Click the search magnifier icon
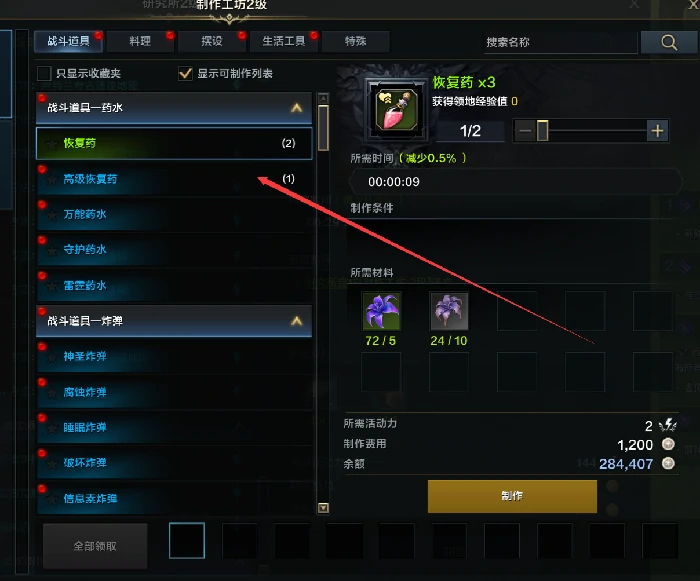Screen dimensions: 700x581 point(668,42)
